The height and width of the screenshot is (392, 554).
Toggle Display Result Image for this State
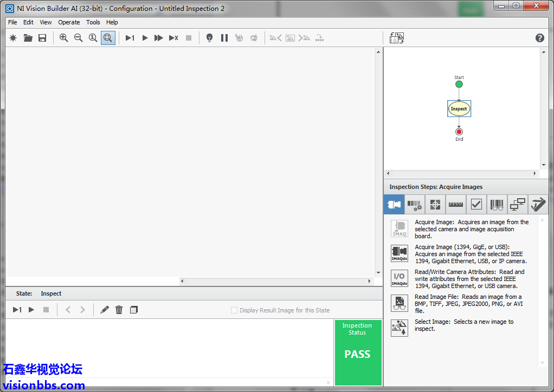[x=234, y=310]
